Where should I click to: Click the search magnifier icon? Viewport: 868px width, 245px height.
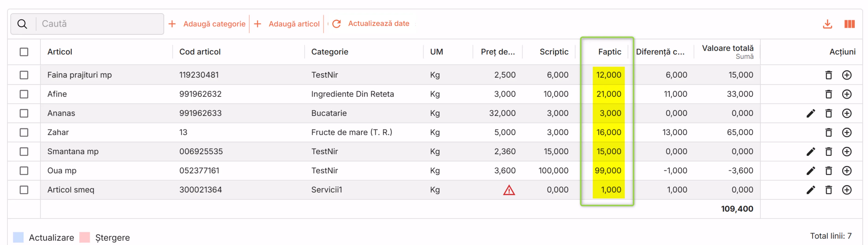point(22,24)
